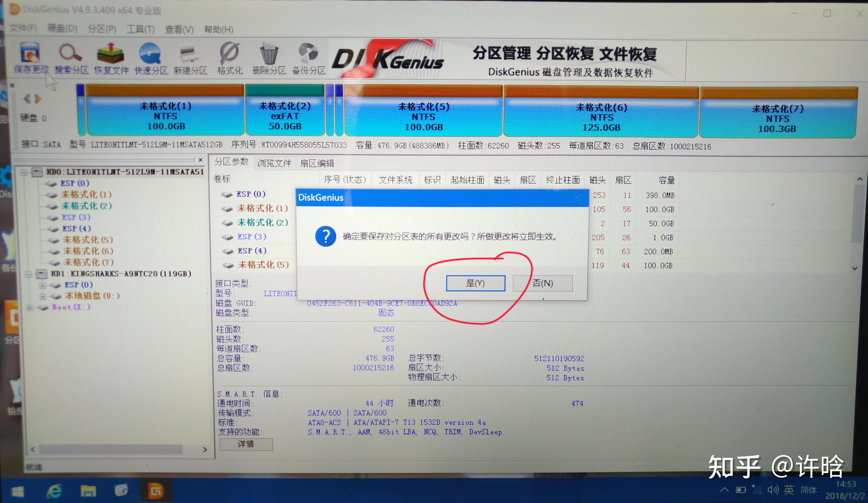This screenshot has width=868, height=503.
Task: Expand the Boot(X:) tree node
Action: pos(30,307)
